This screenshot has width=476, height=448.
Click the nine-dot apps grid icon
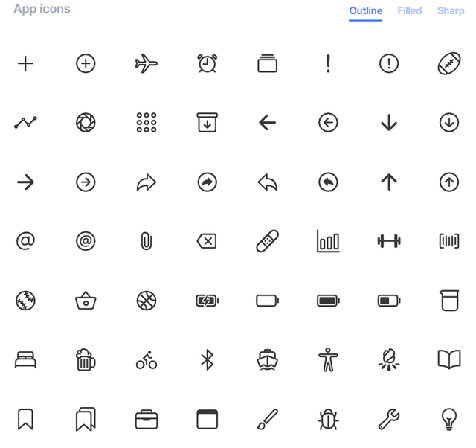(147, 123)
